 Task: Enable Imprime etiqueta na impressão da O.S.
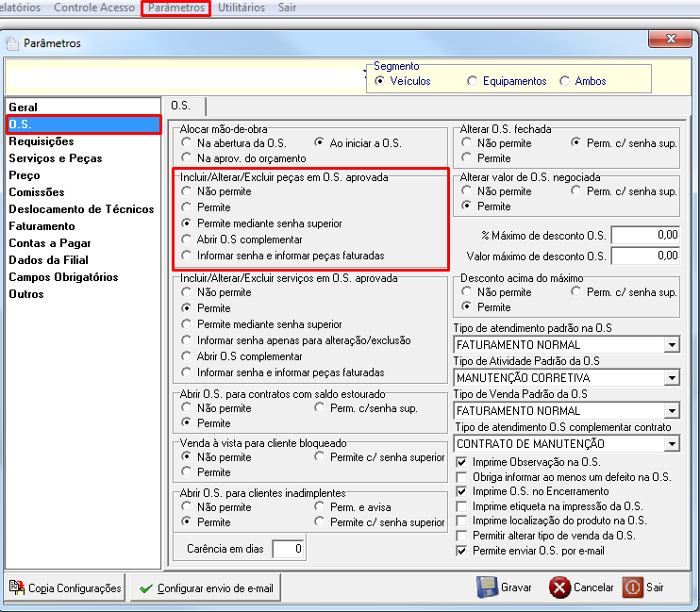(x=461, y=506)
